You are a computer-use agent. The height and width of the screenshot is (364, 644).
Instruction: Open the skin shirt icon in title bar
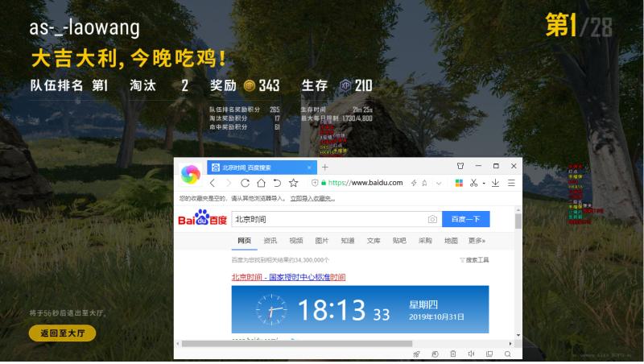click(460, 166)
